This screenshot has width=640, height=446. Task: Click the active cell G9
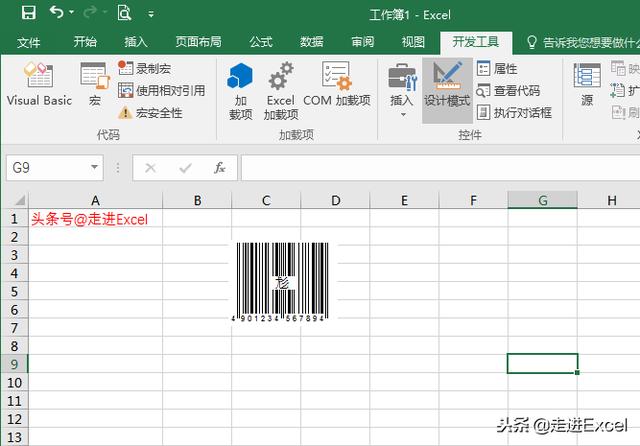pyautogui.click(x=542, y=363)
